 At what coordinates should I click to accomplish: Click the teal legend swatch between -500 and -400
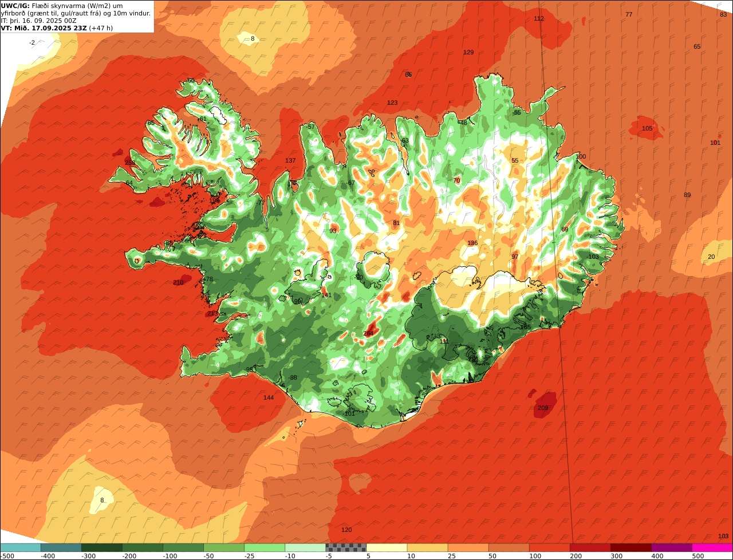(x=21, y=547)
